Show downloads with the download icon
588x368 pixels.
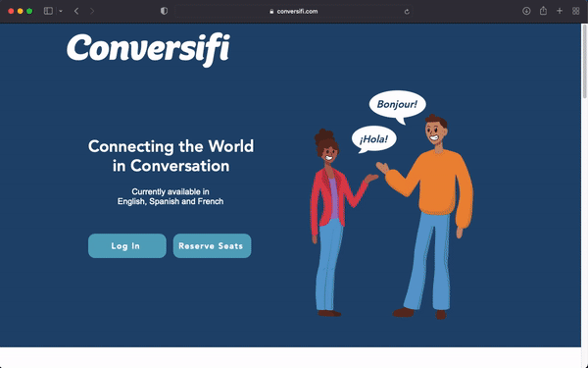pyautogui.click(x=526, y=11)
